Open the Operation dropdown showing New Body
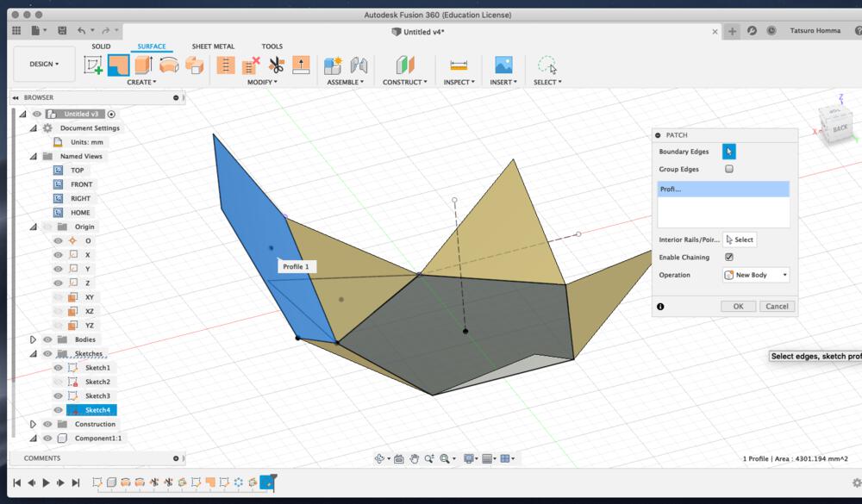This screenshot has height=504, width=862. click(x=754, y=274)
